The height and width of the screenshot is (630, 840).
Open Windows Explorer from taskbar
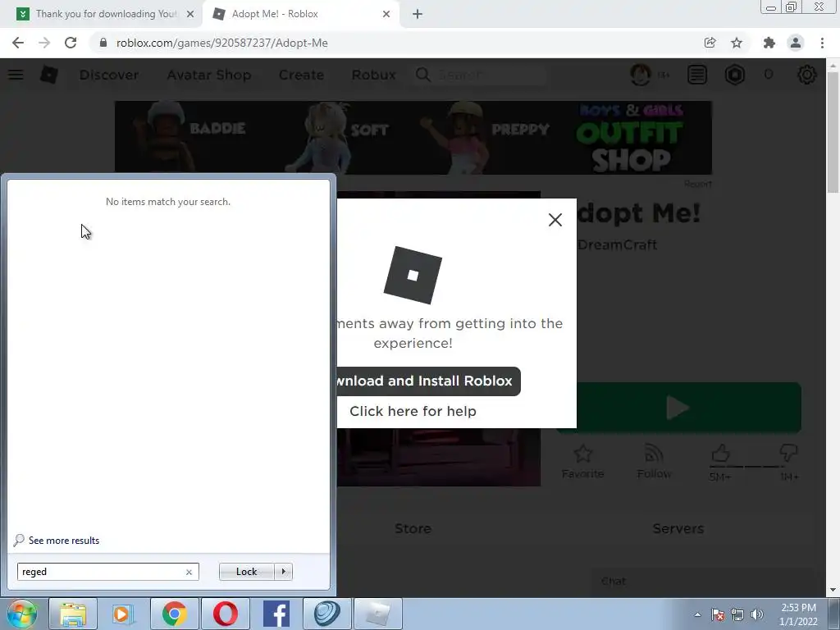(73, 614)
